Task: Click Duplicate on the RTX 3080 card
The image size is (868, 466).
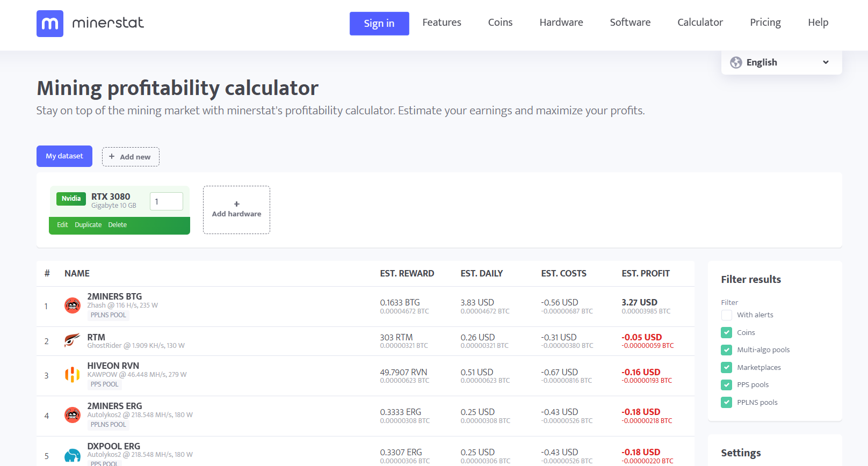Action: click(x=88, y=225)
